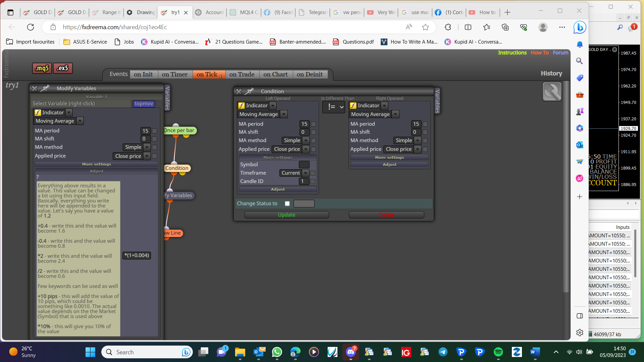Click the green Update button
The height and width of the screenshot is (362, 644).
point(286,215)
